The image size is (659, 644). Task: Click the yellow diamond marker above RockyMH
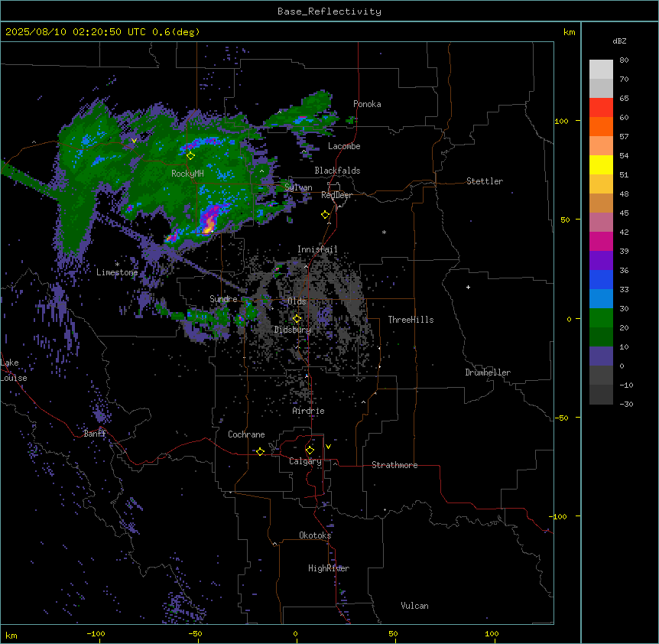(190, 156)
